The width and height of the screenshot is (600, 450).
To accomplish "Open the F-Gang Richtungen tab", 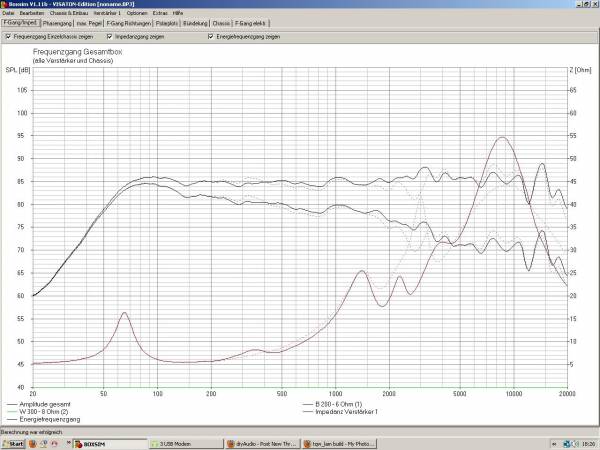I will [129, 23].
